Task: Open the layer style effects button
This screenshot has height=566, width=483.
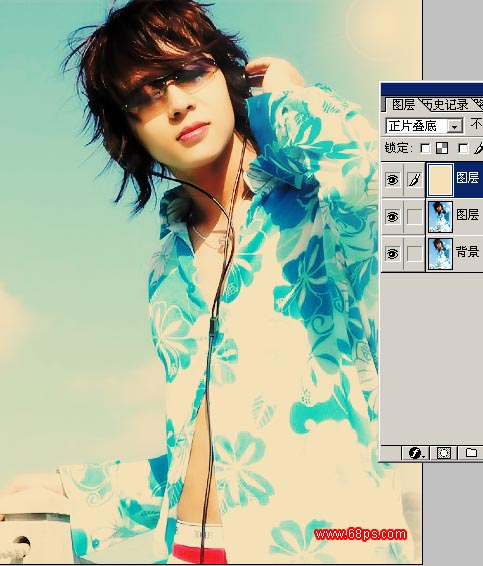Action: 415,452
